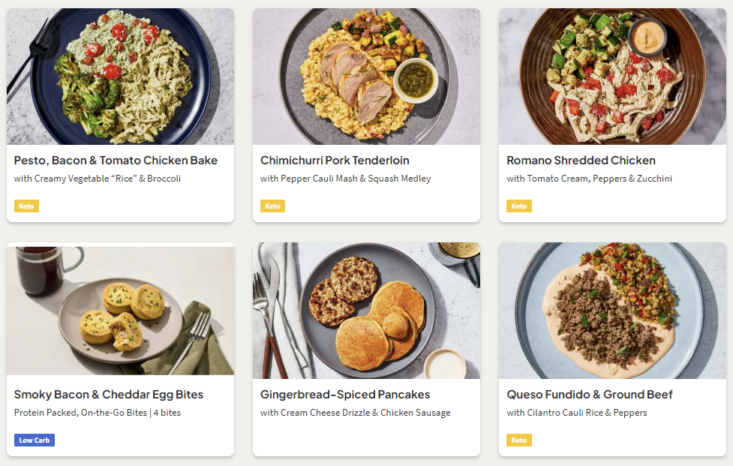The width and height of the screenshot is (733, 466).
Task: Click "with Pepper Cauli Mash & Squash Medley" text
Action: tap(345, 179)
